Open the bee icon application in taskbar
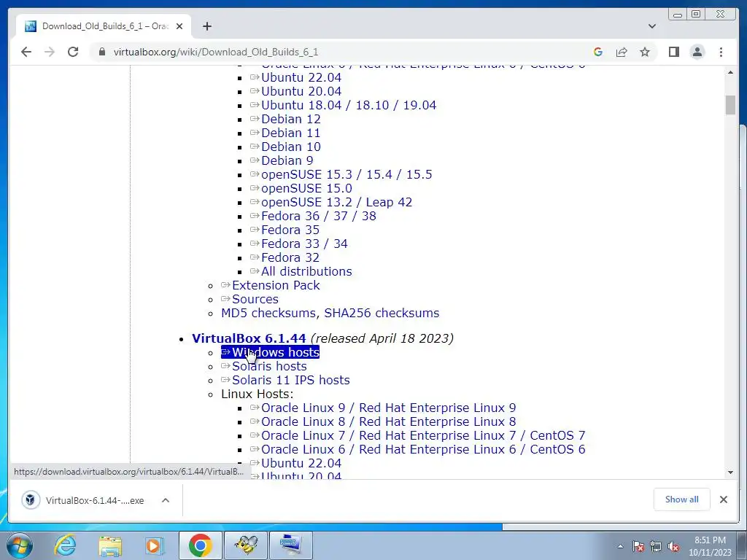This screenshot has height=560, width=747. point(246,545)
